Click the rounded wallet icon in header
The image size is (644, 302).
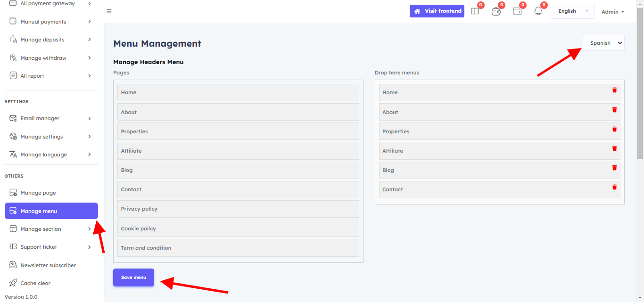point(496,11)
